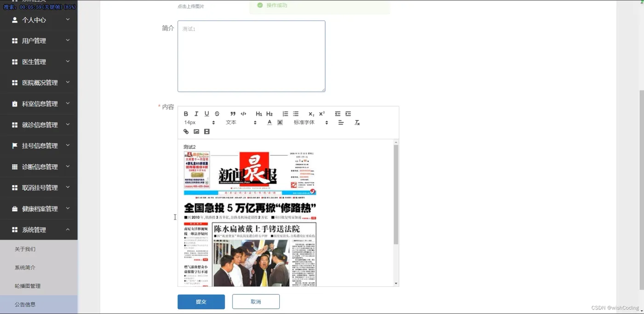This screenshot has width=644, height=314.
Task: Create a bulleted list
Action: pyautogui.click(x=296, y=114)
